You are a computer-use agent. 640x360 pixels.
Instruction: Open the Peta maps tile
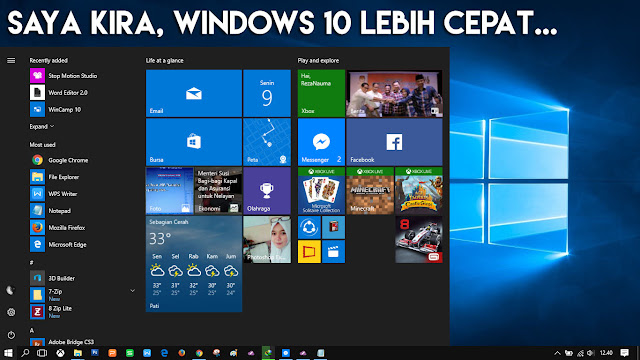[267, 142]
